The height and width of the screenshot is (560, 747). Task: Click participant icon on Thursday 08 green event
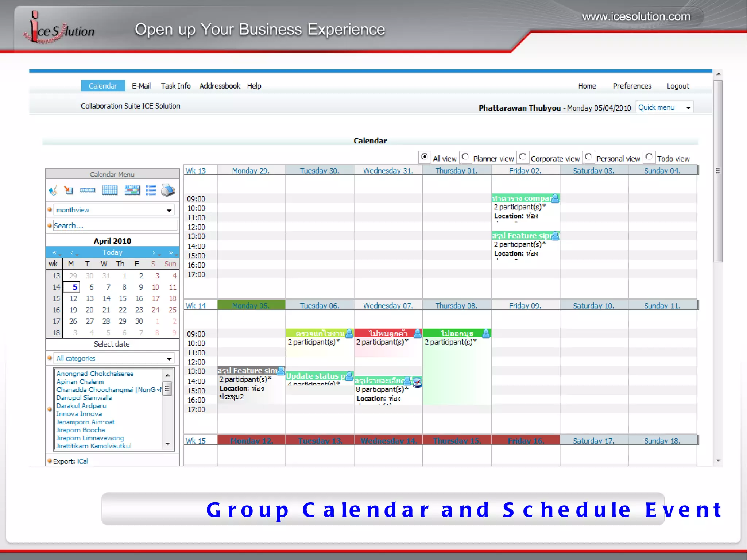coord(486,333)
